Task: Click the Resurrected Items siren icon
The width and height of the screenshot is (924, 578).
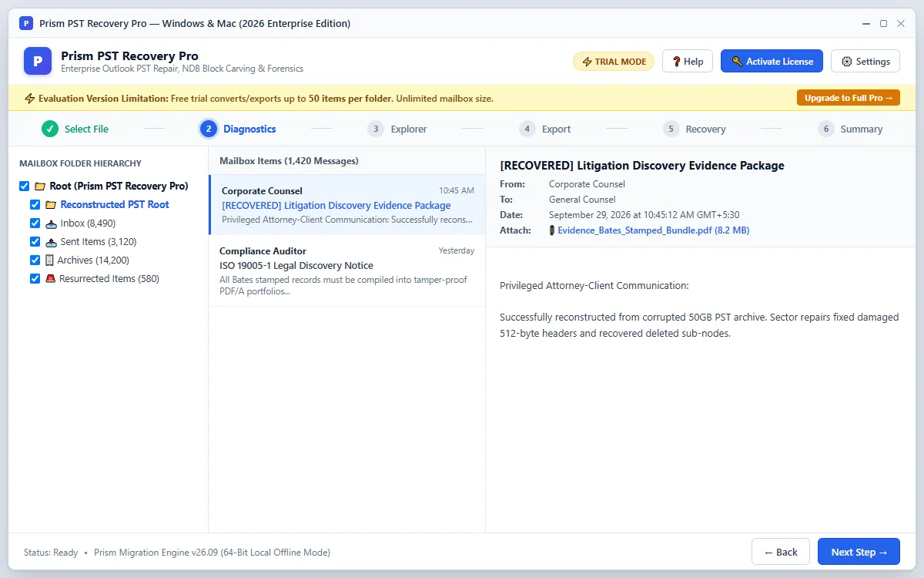Action: (x=50, y=279)
